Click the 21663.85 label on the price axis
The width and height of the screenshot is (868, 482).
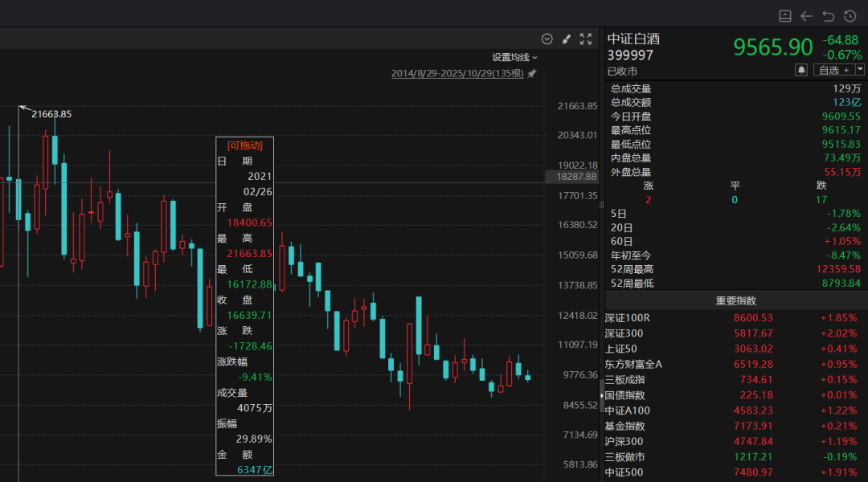(x=577, y=106)
